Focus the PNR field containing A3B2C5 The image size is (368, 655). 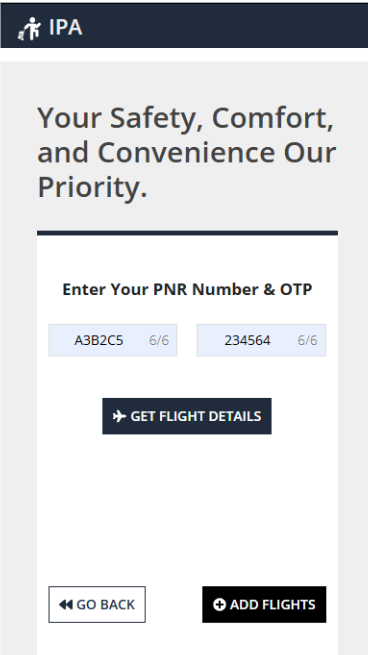tap(113, 340)
